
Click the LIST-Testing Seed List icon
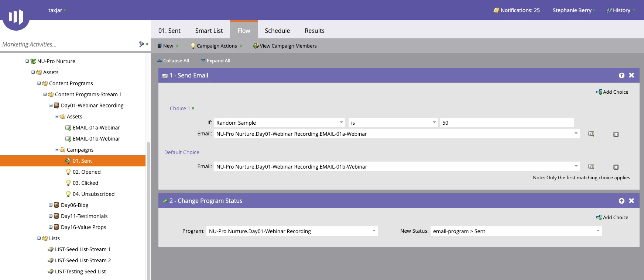click(51, 272)
